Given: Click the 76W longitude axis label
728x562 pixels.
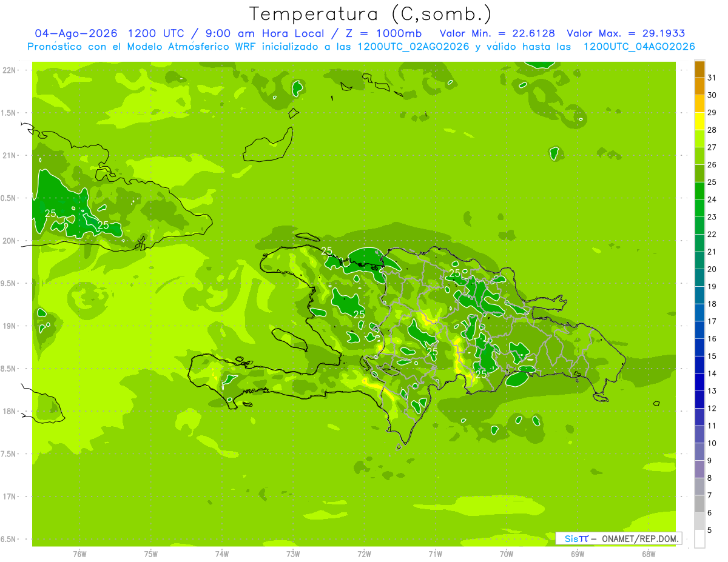Looking at the screenshot, I should click(79, 554).
